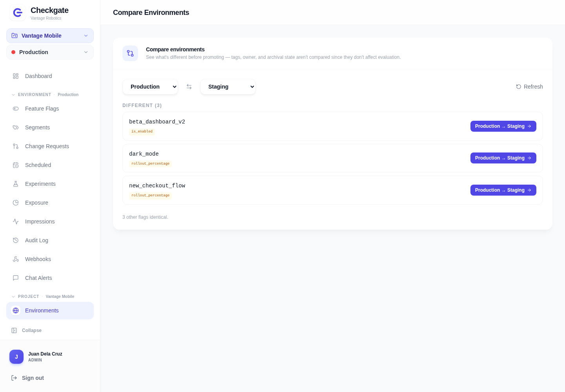Click the Collapse sidebar button
This screenshot has width=565, height=392.
pos(27,330)
